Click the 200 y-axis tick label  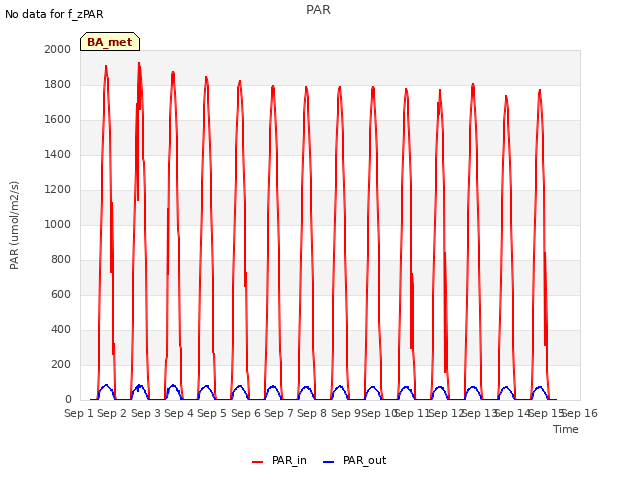tap(61, 364)
